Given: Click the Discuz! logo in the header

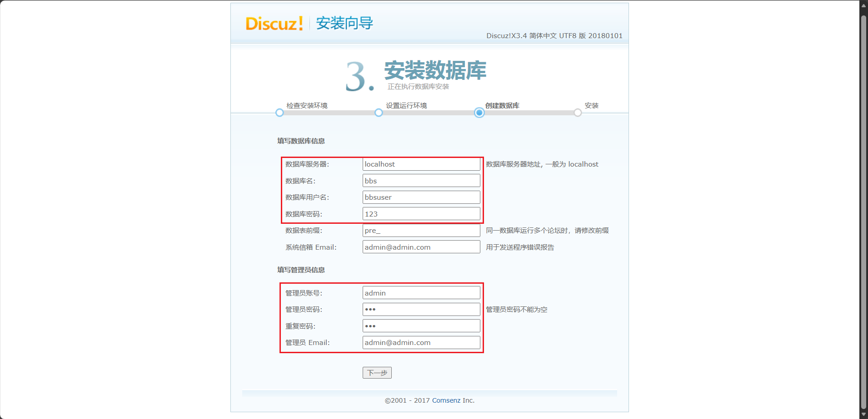Looking at the screenshot, I should pos(274,23).
